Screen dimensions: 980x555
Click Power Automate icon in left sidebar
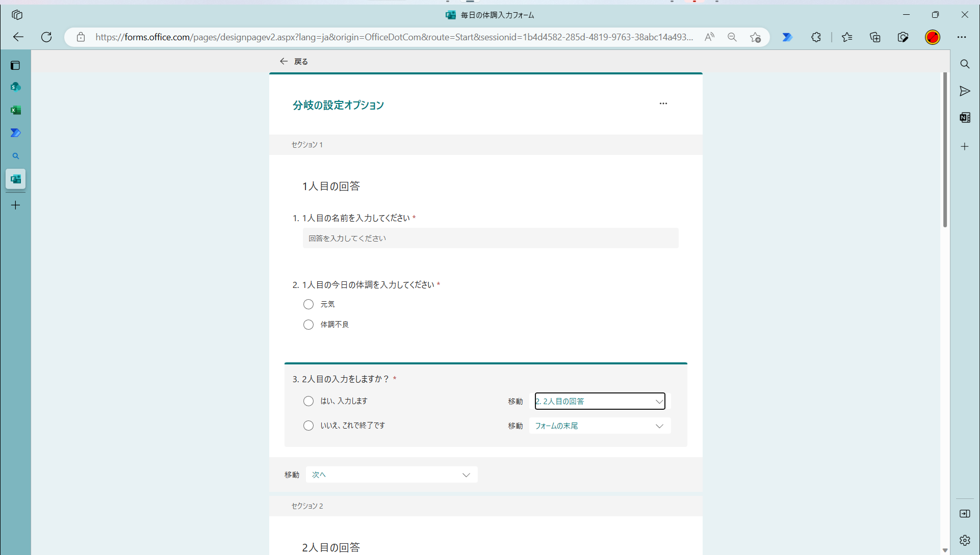point(15,133)
